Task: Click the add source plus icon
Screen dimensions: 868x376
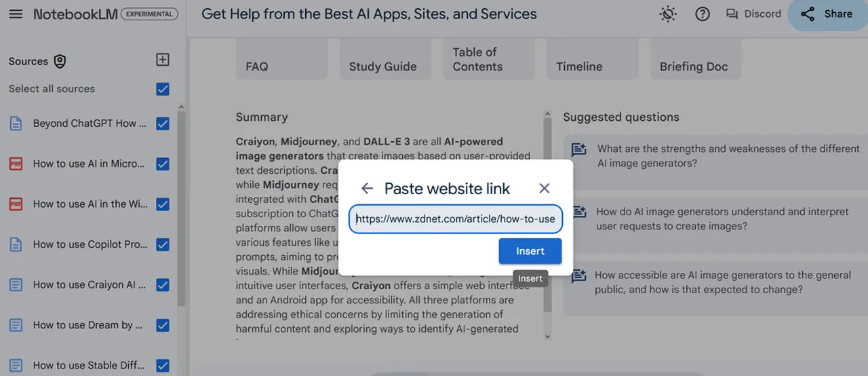Action: [163, 60]
